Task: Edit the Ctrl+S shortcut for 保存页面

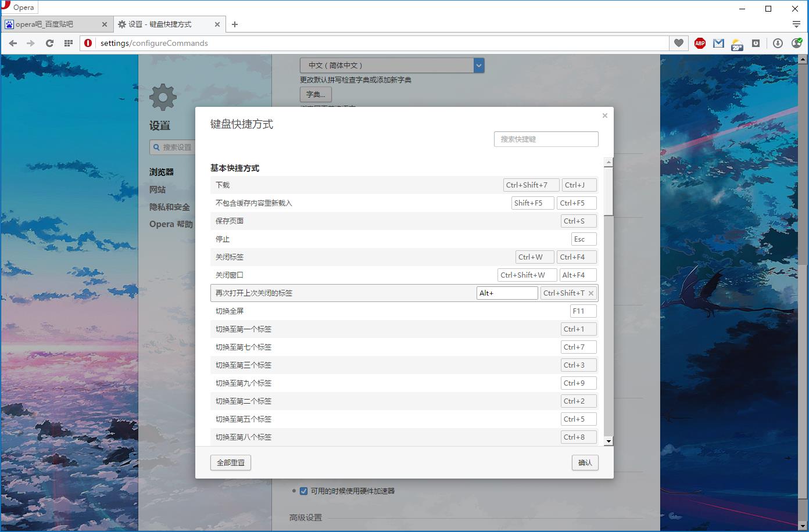Action: (579, 221)
